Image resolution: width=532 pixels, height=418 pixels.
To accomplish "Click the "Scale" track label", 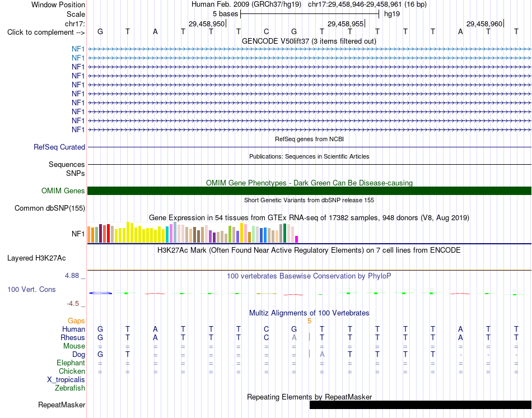I will [x=76, y=14].
